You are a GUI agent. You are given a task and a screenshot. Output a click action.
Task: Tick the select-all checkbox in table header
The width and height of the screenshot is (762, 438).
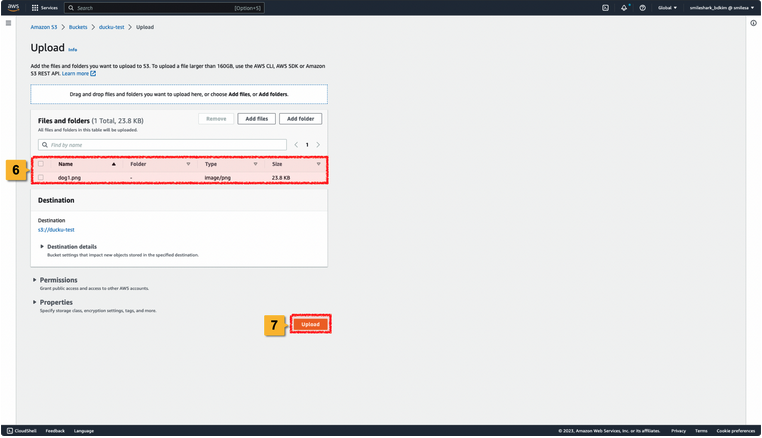click(41, 164)
